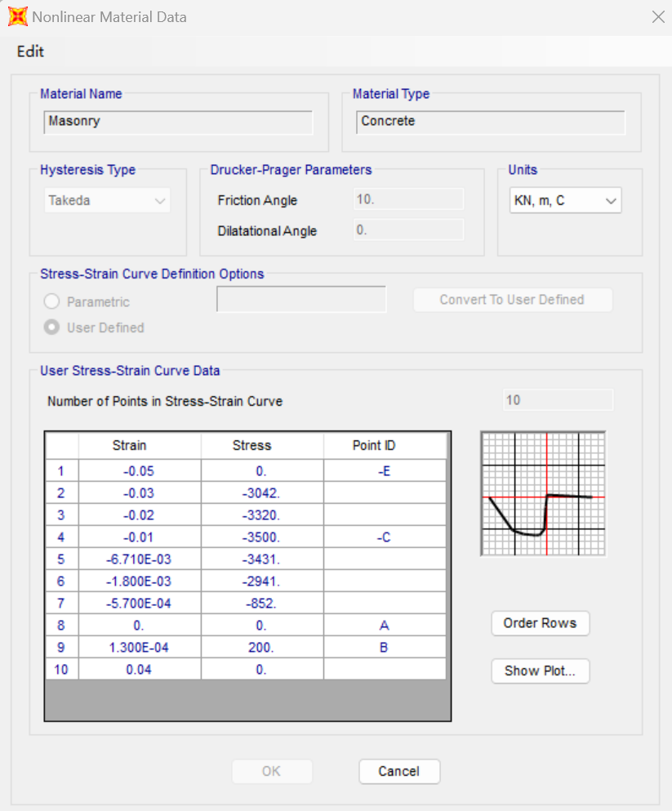The height and width of the screenshot is (811, 672).
Task: Click Point ID cell B in row 9
Action: (x=384, y=648)
